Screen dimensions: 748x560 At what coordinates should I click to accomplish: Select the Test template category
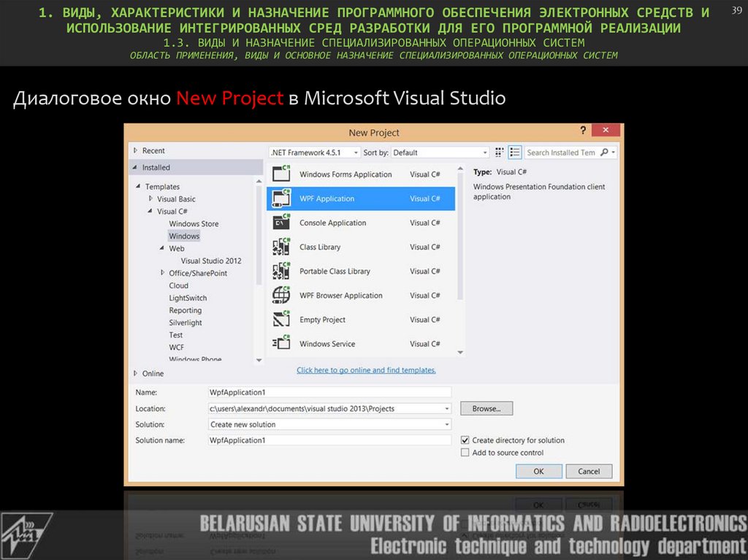point(175,335)
